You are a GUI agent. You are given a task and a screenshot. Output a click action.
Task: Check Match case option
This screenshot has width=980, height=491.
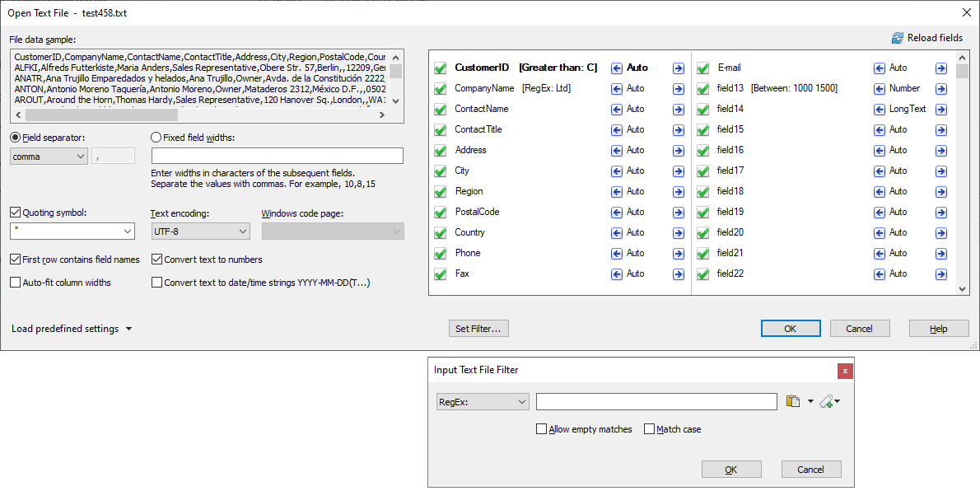point(649,429)
